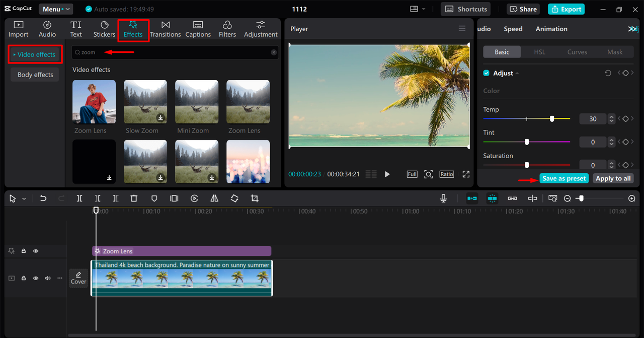Enter fullscreen player mode
Image resolution: width=644 pixels, height=338 pixels.
[466, 174]
